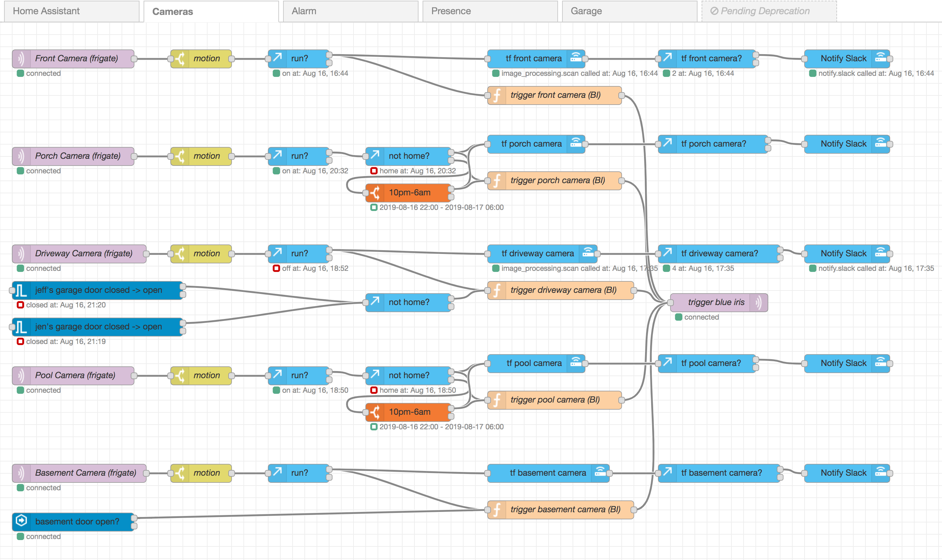Screen dimensions: 942x560
Task: Switch to the Garage tab
Action: click(x=629, y=11)
